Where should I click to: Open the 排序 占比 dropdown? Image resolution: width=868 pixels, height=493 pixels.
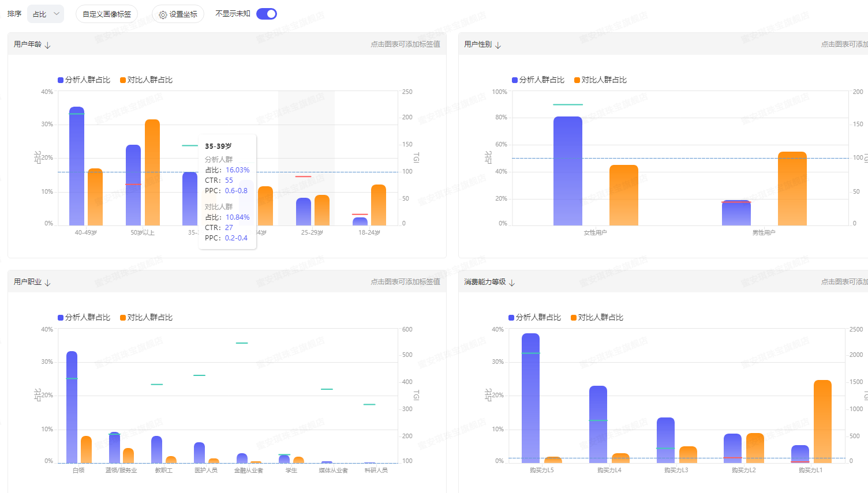click(46, 14)
